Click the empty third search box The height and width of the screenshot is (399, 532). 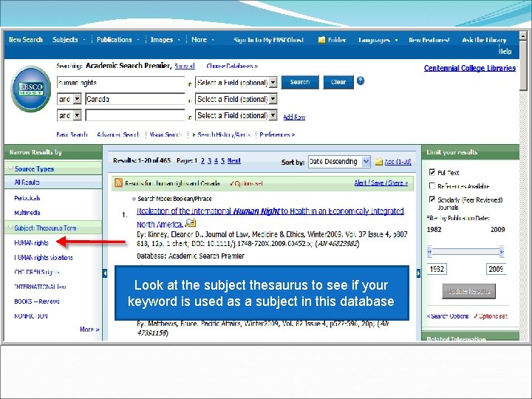[134, 115]
